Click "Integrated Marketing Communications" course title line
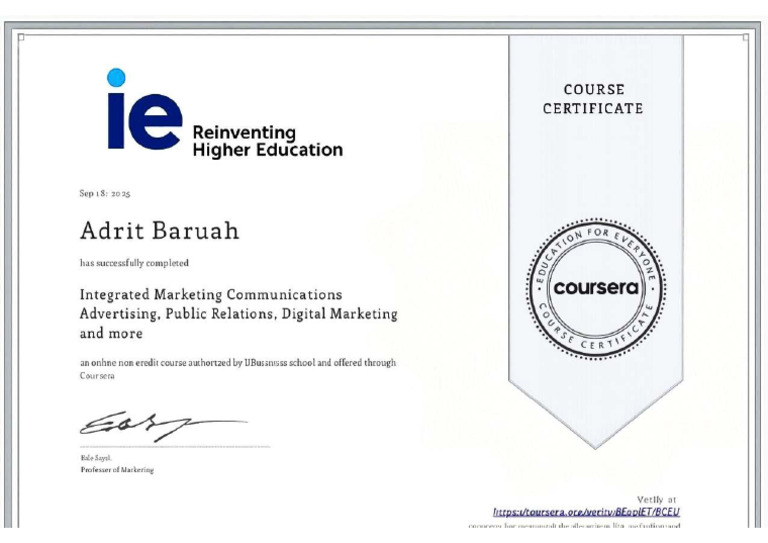This screenshot has width=768, height=543. point(211,295)
